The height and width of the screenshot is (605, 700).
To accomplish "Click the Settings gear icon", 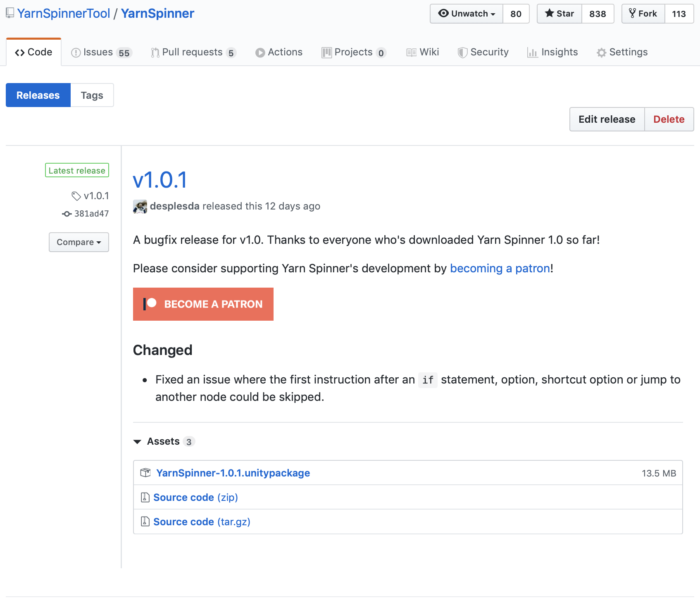I will pyautogui.click(x=601, y=52).
